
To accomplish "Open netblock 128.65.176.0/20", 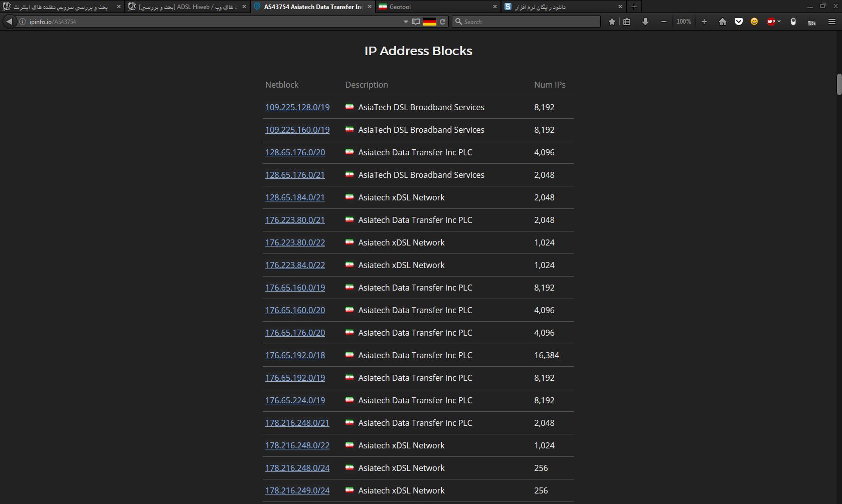I will click(x=295, y=152).
